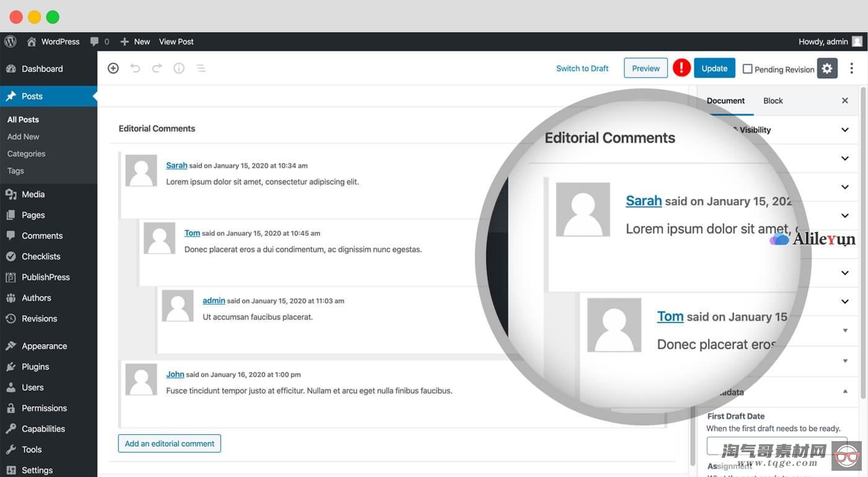Open John's author link
The image size is (868, 477).
coord(175,374)
